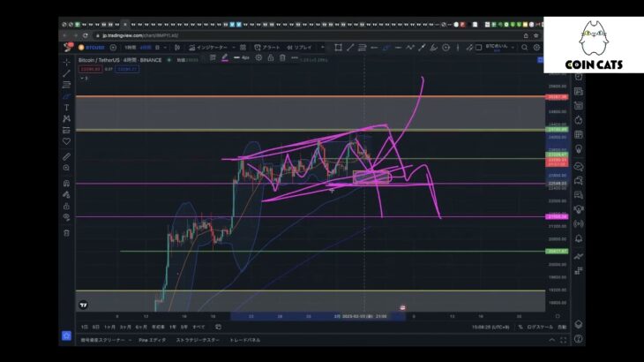Toggle percent scale % button
The image size is (644, 362).
pyautogui.click(x=520, y=327)
